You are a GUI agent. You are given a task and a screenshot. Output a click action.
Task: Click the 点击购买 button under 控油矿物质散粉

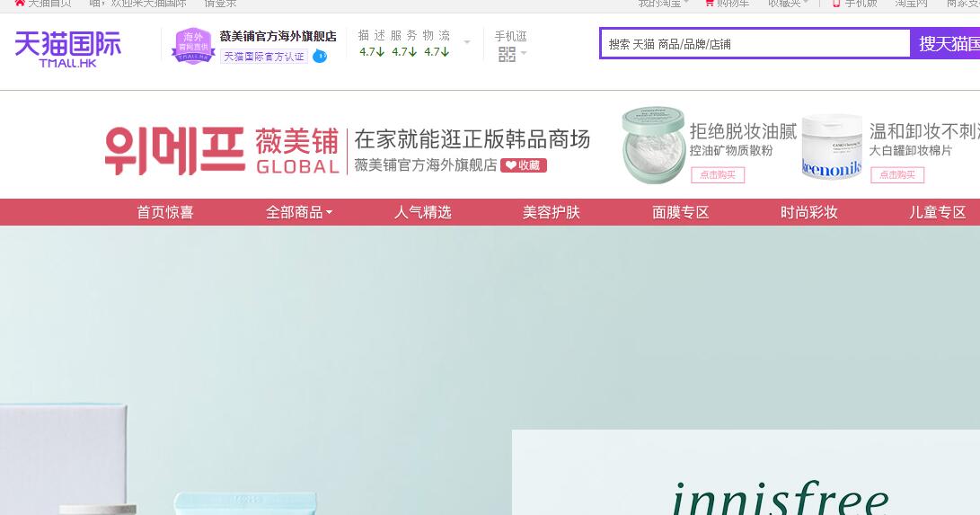point(718,175)
